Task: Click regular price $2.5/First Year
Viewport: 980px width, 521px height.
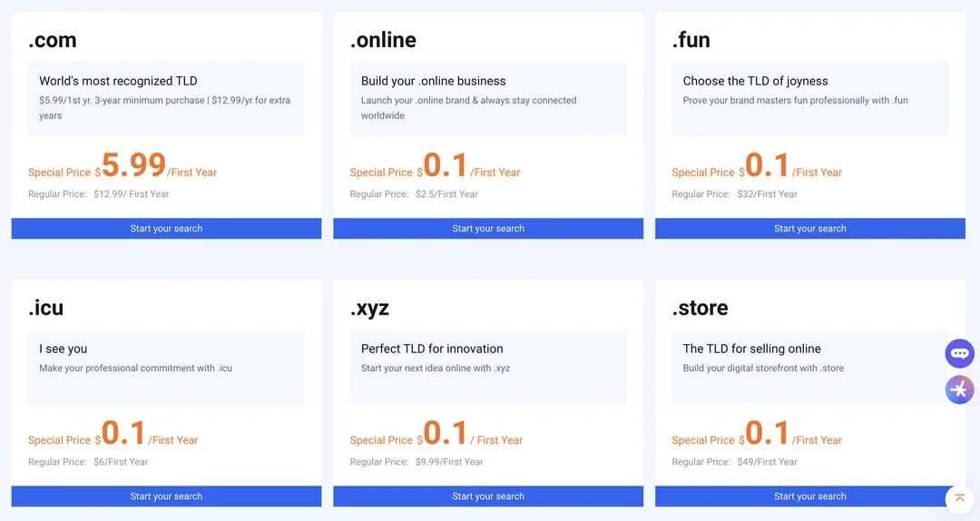Action: [446, 194]
